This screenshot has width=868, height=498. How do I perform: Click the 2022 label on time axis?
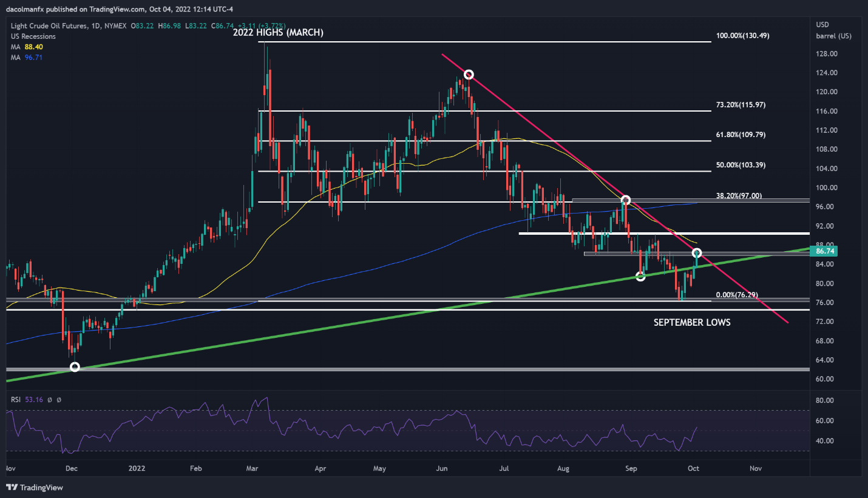pyautogui.click(x=137, y=469)
